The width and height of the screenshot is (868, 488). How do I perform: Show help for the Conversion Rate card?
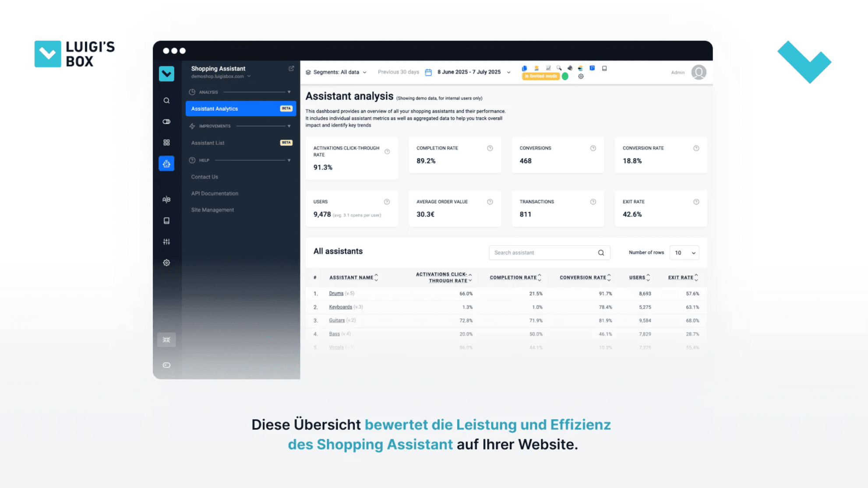tap(696, 148)
